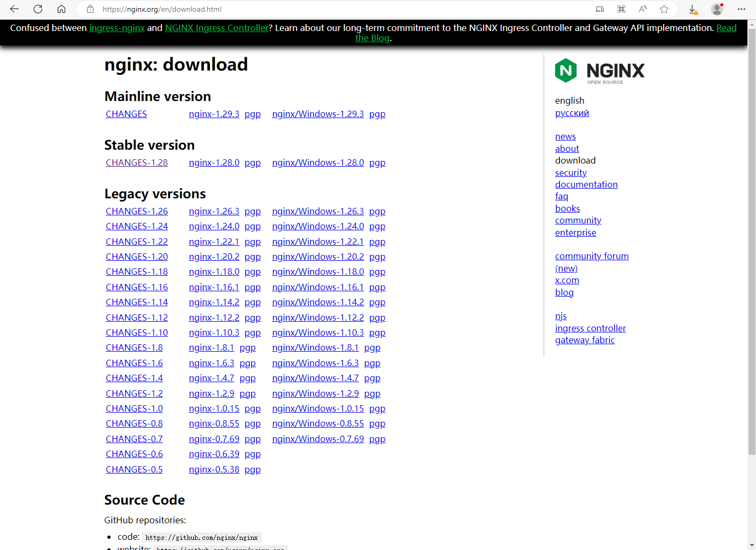Viewport: 756px width, 550px height.
Task: Open the faq page
Action: point(562,196)
